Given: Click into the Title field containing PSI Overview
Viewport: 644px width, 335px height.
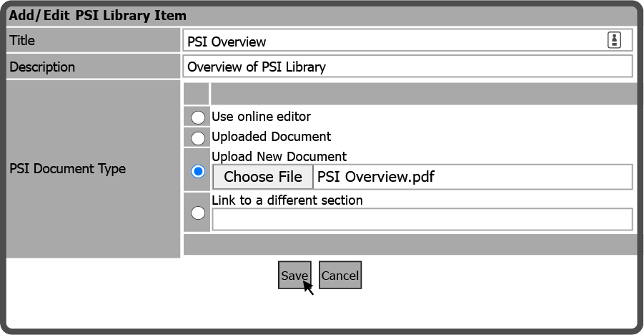Looking at the screenshot, I should (393, 42).
